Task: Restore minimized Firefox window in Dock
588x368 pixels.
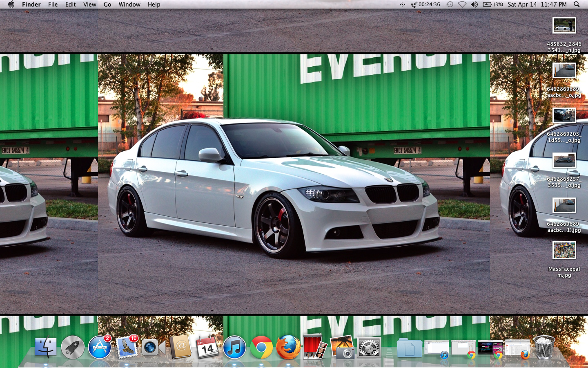Action: pyautogui.click(x=517, y=349)
